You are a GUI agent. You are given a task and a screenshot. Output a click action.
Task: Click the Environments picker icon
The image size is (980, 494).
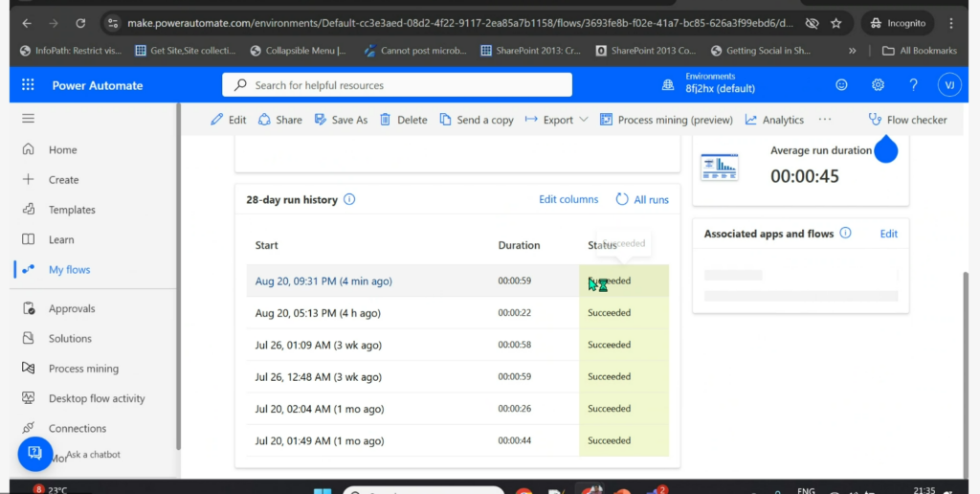(668, 85)
